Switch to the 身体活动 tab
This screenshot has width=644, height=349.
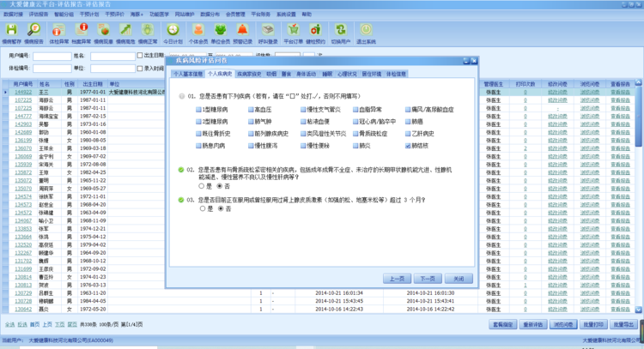(306, 74)
